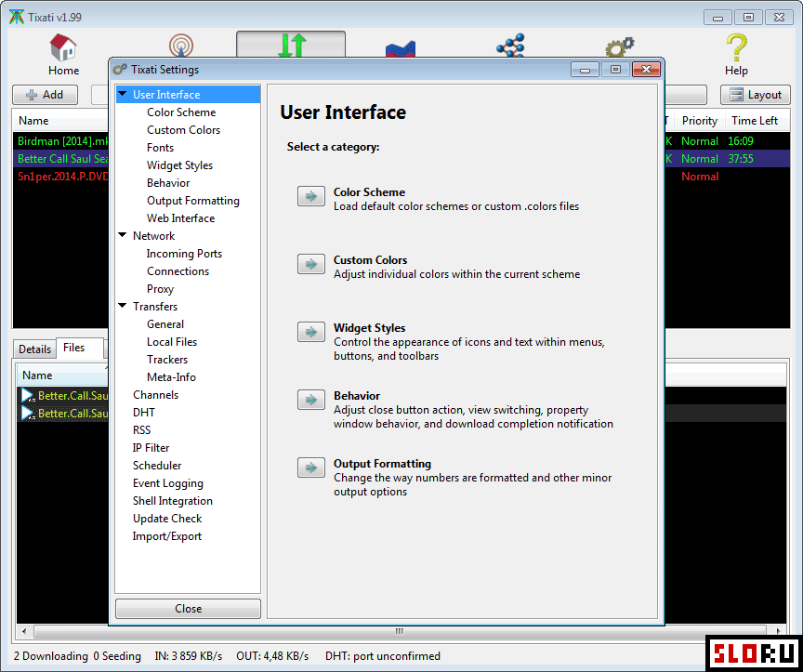Select Transfers in settings tree
This screenshot has height=672, width=803.
pos(155,307)
